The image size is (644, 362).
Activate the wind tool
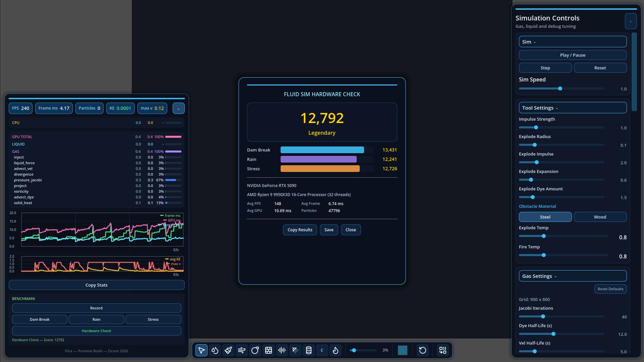tap(242, 350)
